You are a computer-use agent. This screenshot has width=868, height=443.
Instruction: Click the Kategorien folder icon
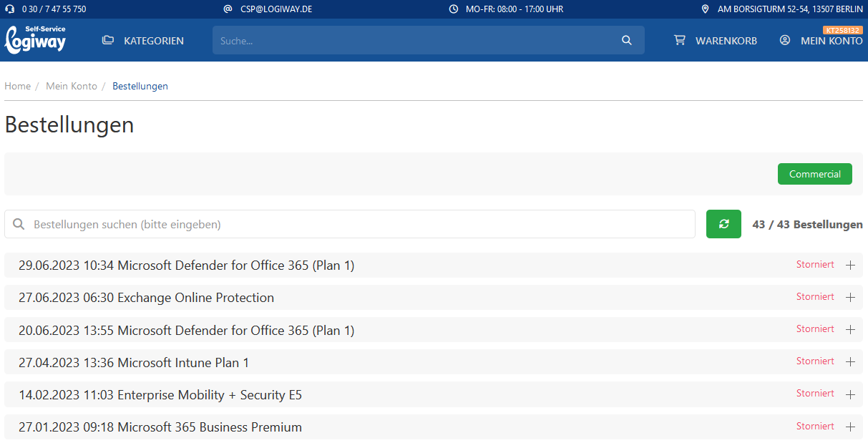[x=108, y=41]
